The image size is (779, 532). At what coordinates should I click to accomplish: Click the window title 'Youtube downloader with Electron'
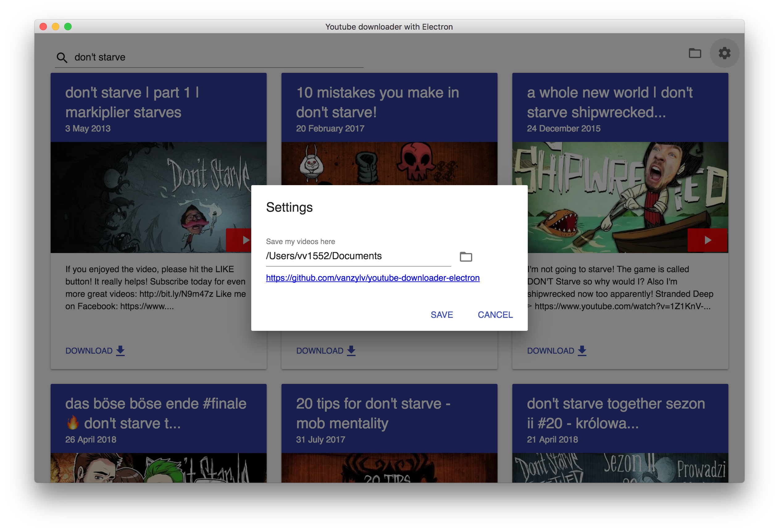click(x=389, y=27)
